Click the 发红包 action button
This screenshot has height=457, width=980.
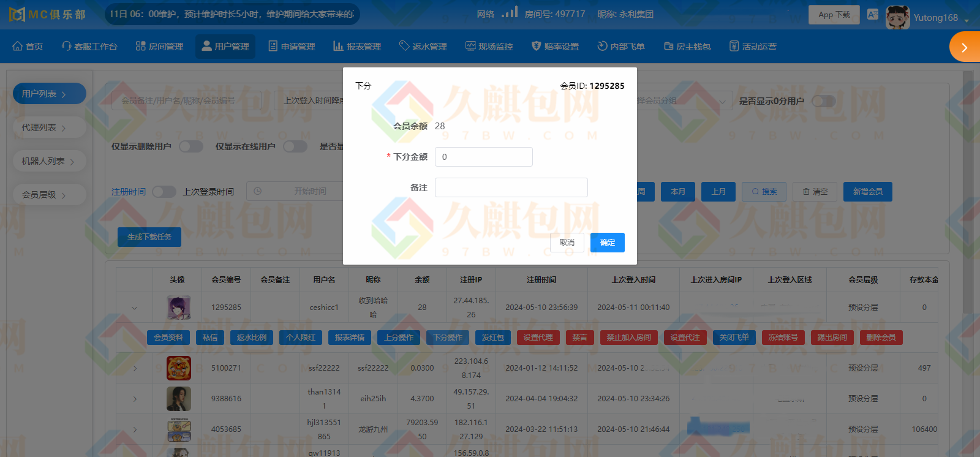pos(493,338)
